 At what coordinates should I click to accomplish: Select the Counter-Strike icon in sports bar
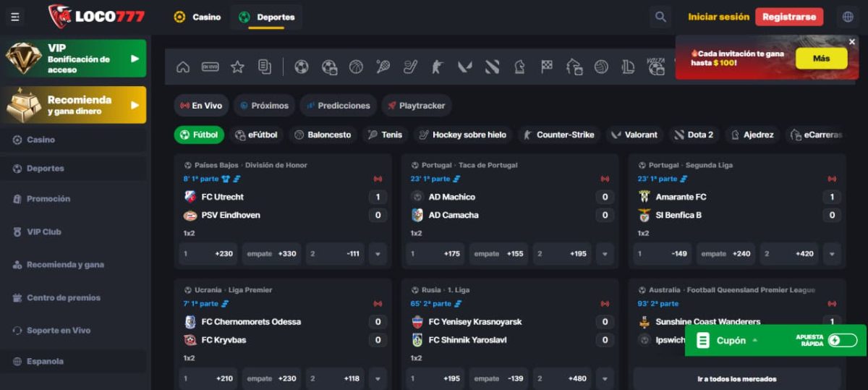click(x=438, y=67)
